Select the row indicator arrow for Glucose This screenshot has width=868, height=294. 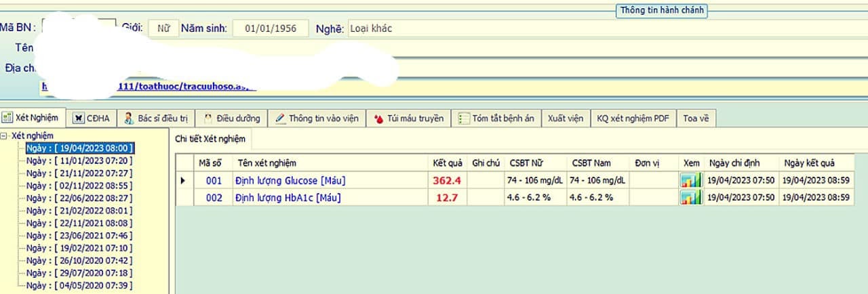(x=182, y=181)
